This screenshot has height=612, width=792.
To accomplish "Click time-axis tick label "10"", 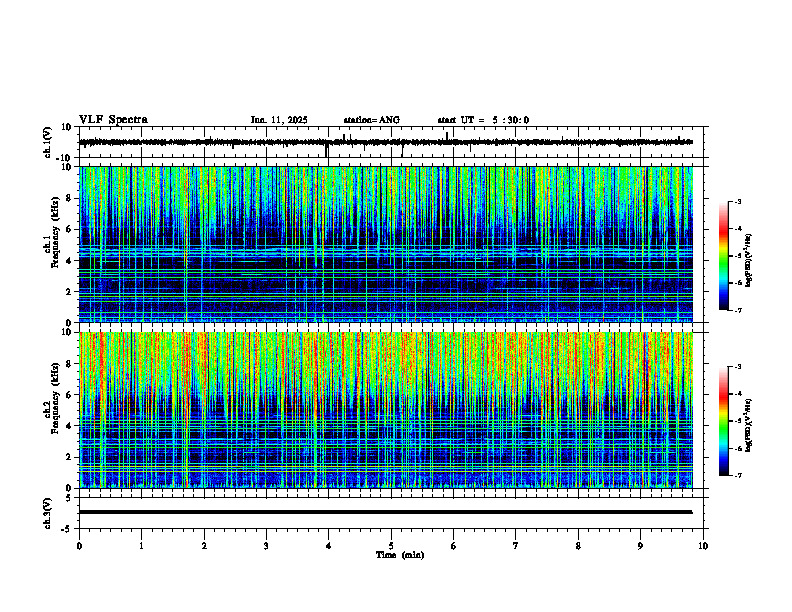I will click(x=703, y=546).
